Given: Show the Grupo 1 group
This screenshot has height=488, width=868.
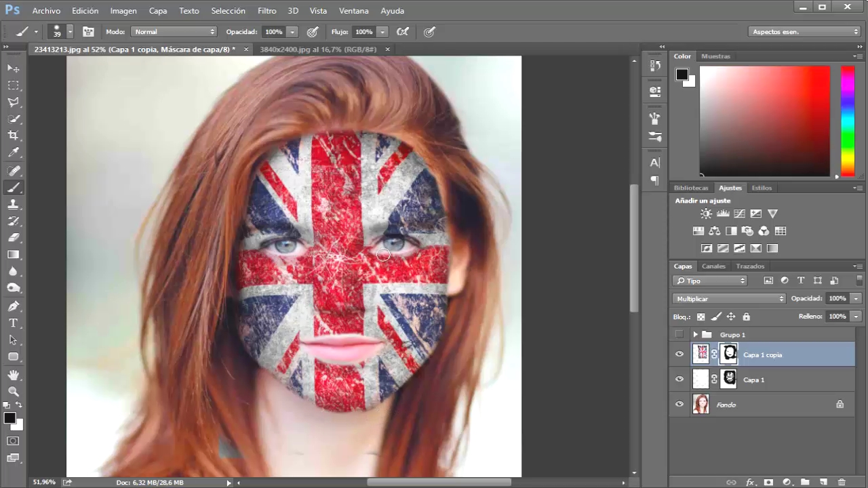Looking at the screenshot, I should [679, 334].
